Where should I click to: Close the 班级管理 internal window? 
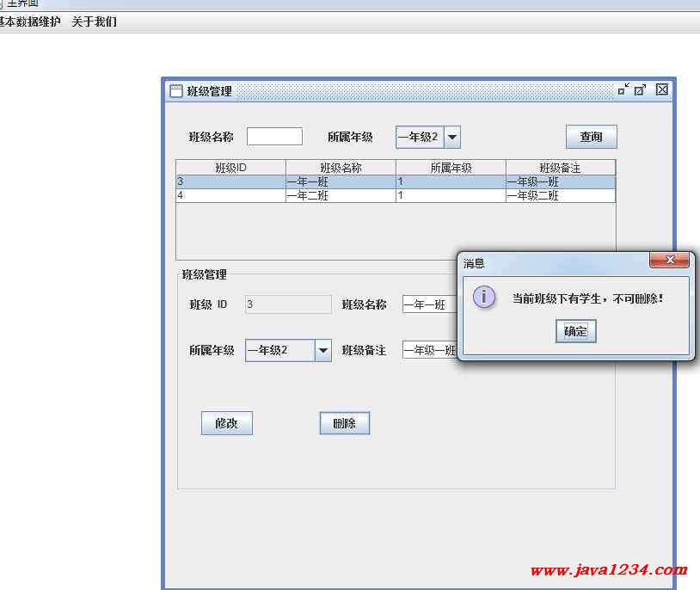[661, 89]
